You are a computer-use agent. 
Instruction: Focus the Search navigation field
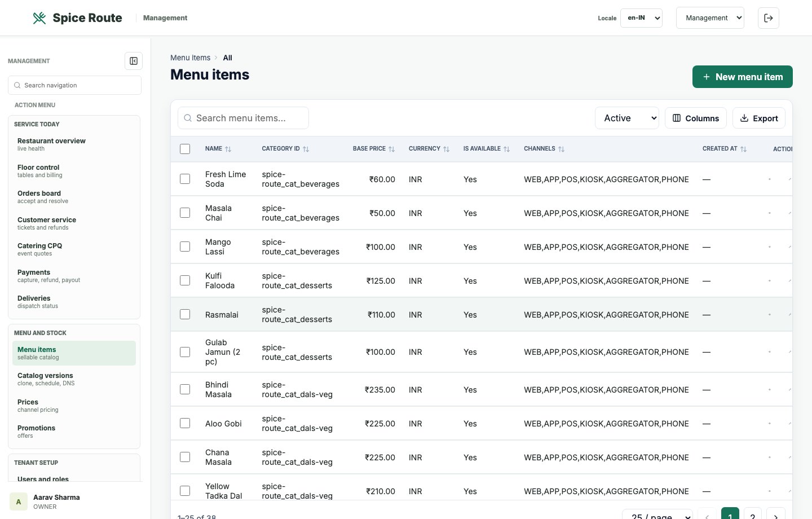pos(74,85)
